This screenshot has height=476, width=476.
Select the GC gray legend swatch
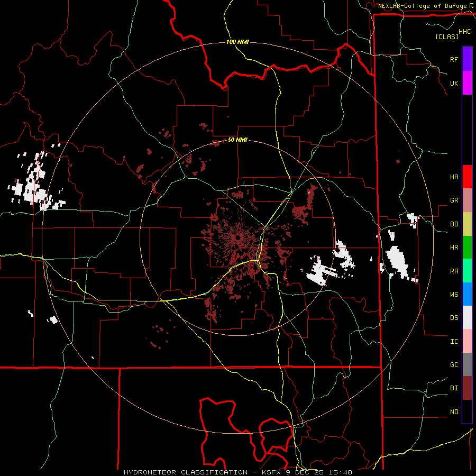[467, 364]
